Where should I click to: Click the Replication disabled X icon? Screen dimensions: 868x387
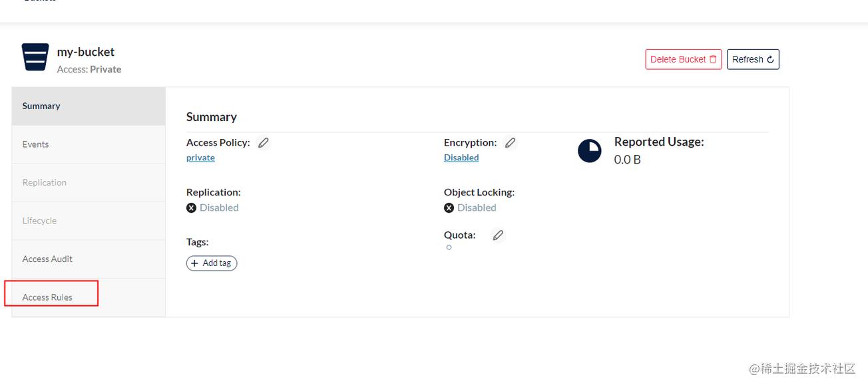click(192, 207)
